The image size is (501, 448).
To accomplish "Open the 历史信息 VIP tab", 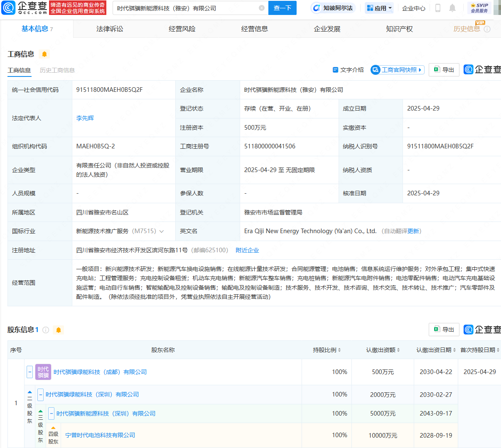I will pos(467,29).
